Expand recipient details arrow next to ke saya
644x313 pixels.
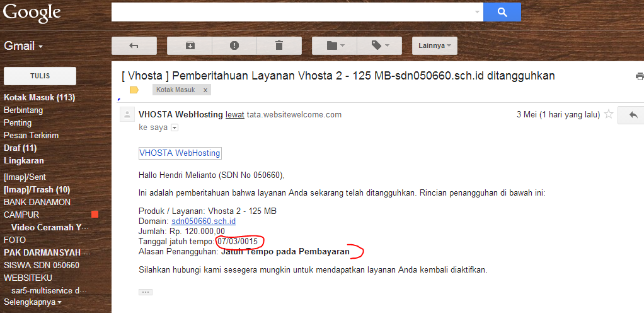click(x=175, y=128)
